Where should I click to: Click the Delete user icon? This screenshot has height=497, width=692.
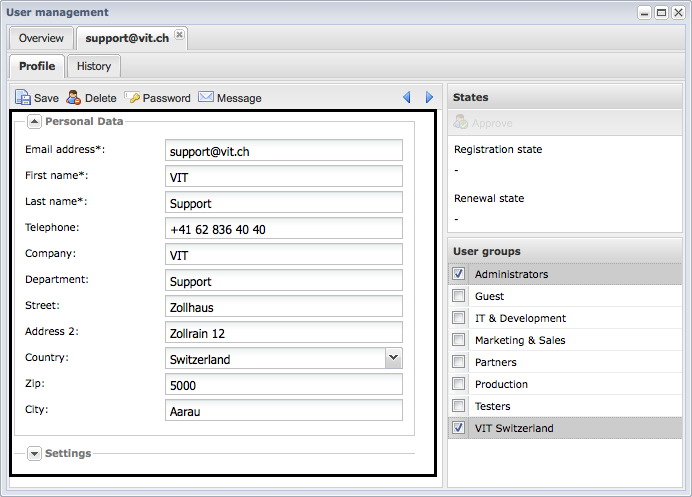[x=73, y=97]
